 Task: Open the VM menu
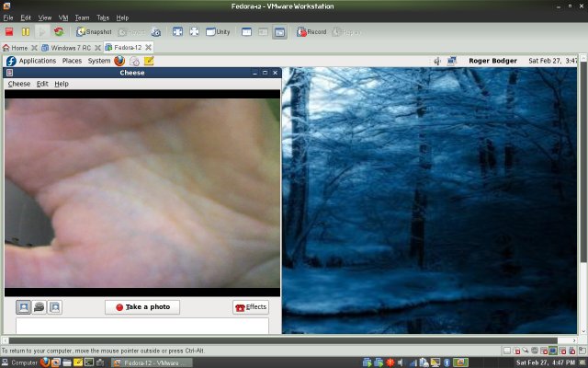coord(63,17)
